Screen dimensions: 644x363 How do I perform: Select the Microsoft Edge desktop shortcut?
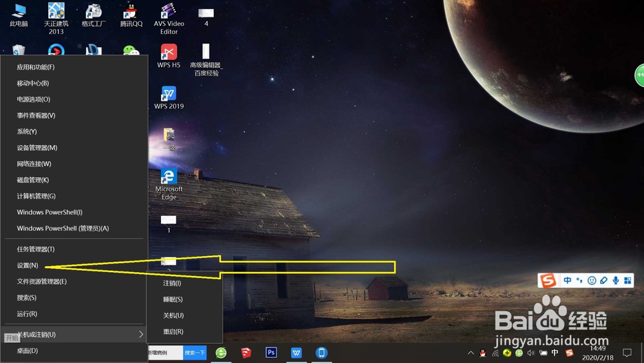[x=169, y=184]
